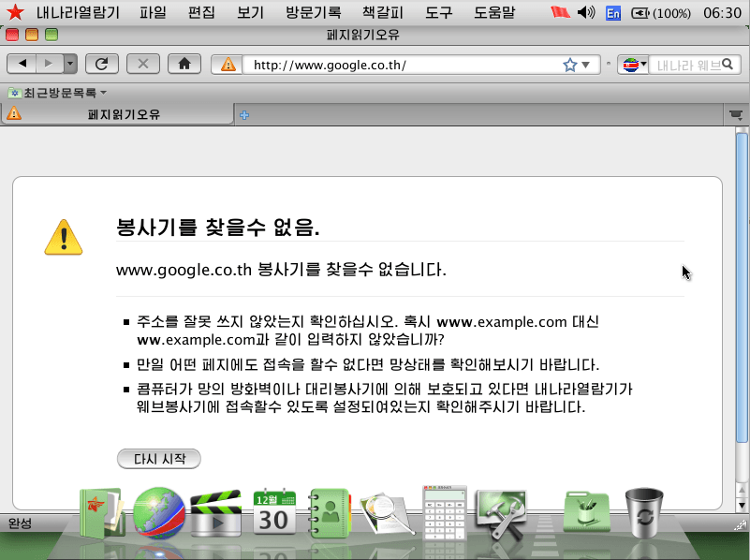Select the 페지읽기오유 tab
750x560 pixels.
click(x=117, y=114)
